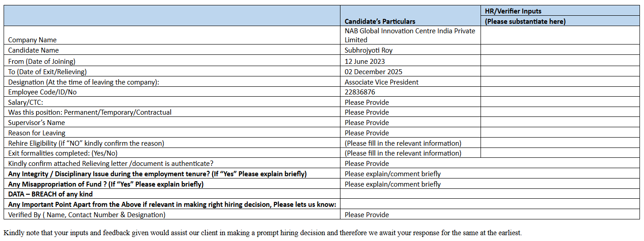This screenshot has height=241, width=644.
Task: Click "Please Provide" in the Salary/CTC row
Action: click(367, 102)
